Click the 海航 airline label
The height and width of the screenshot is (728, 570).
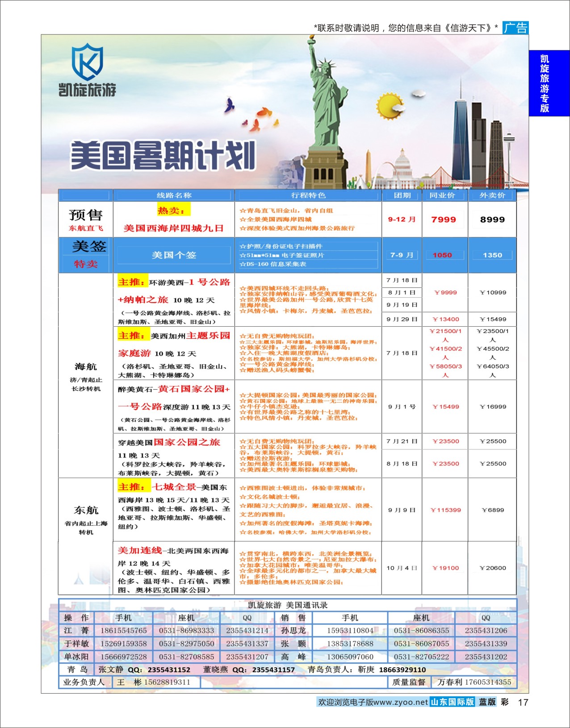[x=86, y=366]
